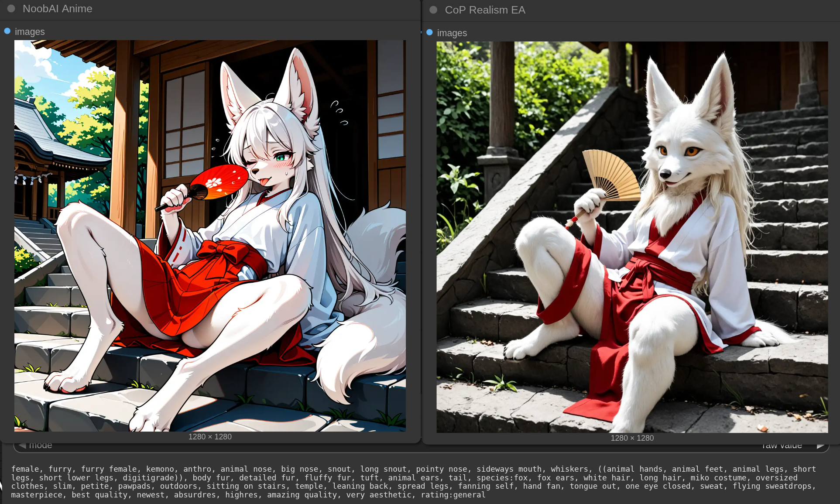Collapse the NoobAI Anime node via its dot
The image size is (840, 504).
11,8
